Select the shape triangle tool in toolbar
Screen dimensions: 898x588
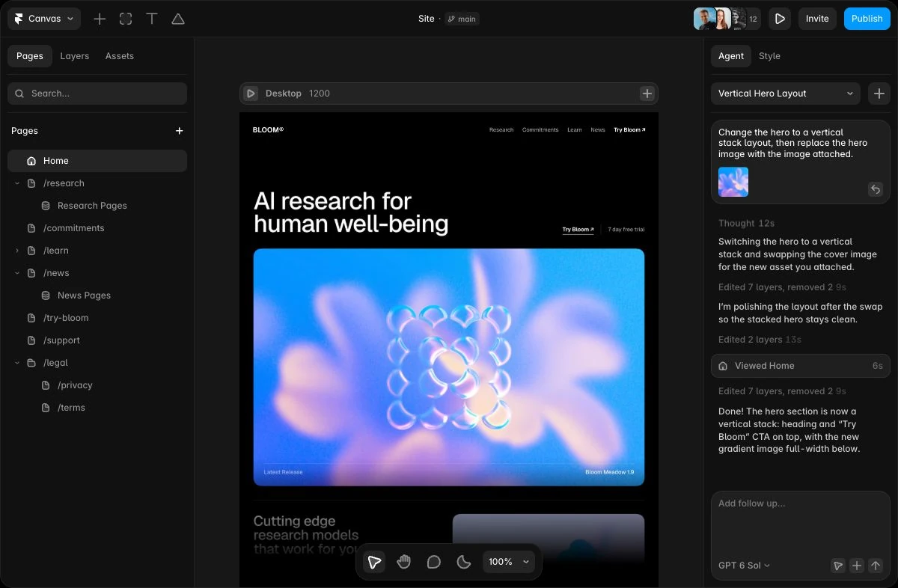[178, 19]
